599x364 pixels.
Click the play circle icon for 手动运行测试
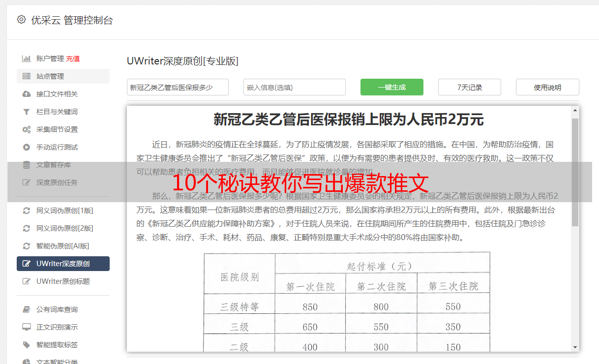pos(26,147)
